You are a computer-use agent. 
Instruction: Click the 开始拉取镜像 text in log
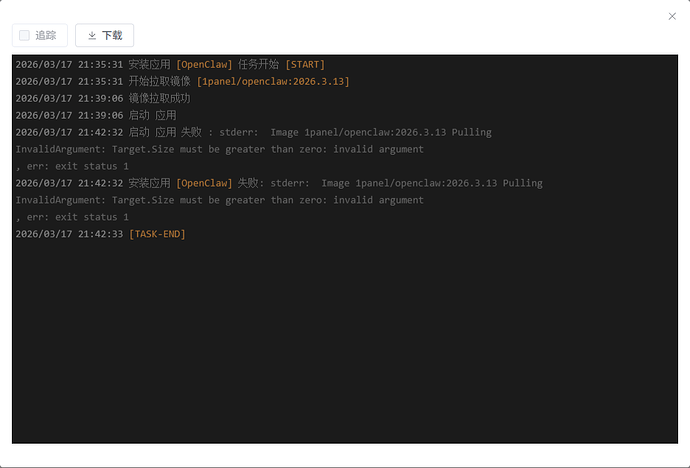coord(159,81)
